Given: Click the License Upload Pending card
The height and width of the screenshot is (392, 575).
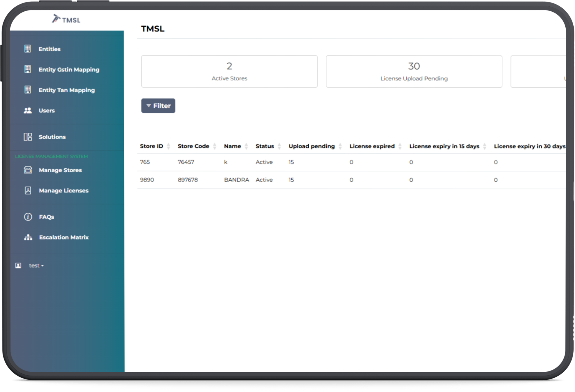Looking at the screenshot, I should click(414, 71).
